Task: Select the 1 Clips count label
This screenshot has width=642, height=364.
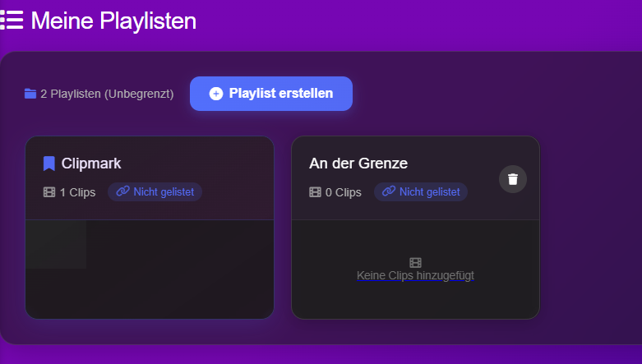Action: tap(77, 192)
